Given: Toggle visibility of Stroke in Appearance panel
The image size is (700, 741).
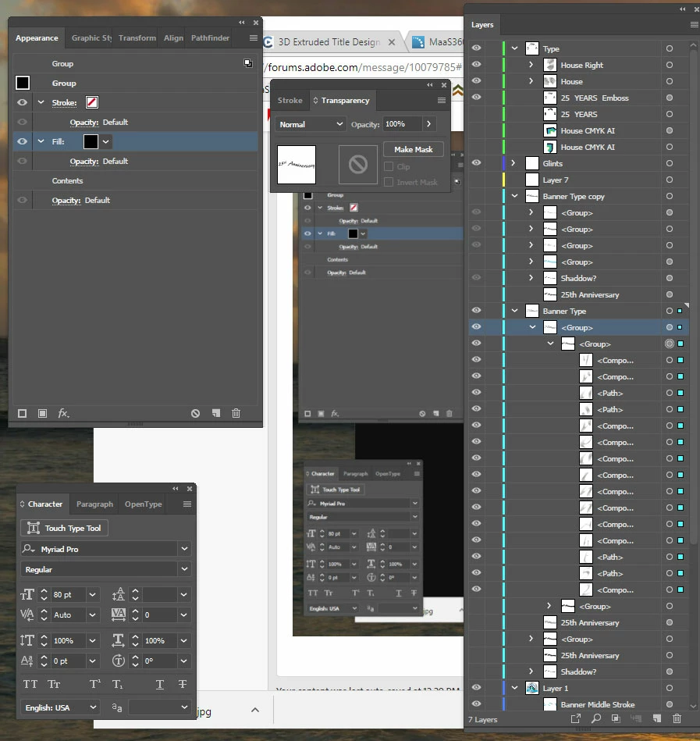Looking at the screenshot, I should 22,102.
